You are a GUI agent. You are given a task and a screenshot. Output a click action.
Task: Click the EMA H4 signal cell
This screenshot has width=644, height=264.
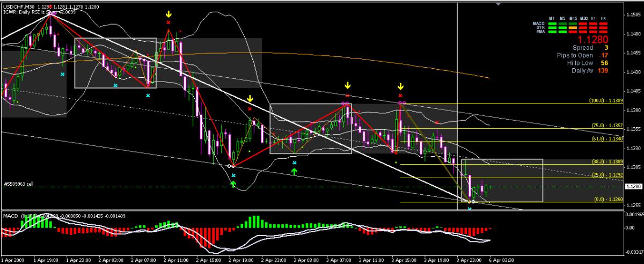602,32
